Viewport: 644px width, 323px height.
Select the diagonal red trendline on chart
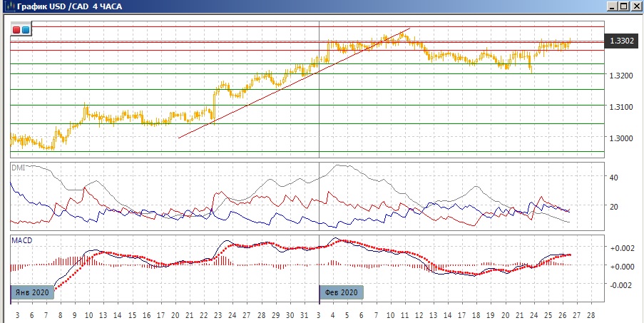click(x=285, y=86)
